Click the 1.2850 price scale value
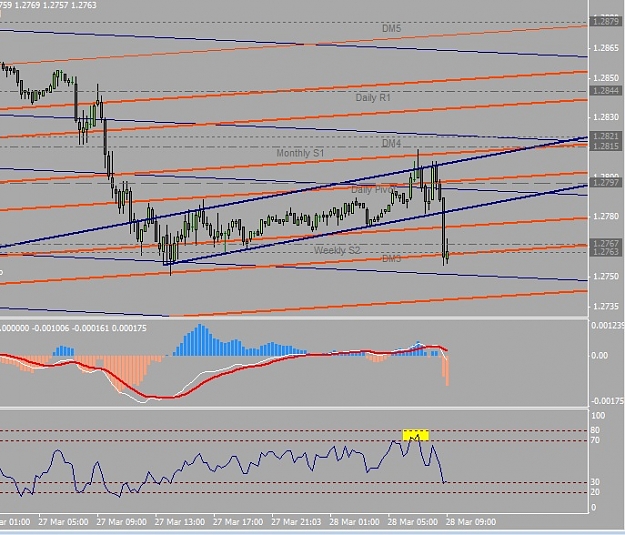The height and width of the screenshot is (535, 625). click(x=606, y=78)
